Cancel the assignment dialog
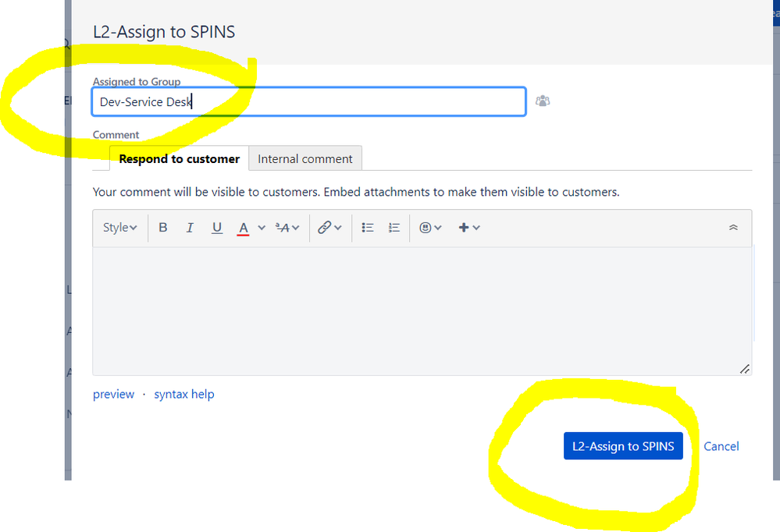 click(x=721, y=446)
